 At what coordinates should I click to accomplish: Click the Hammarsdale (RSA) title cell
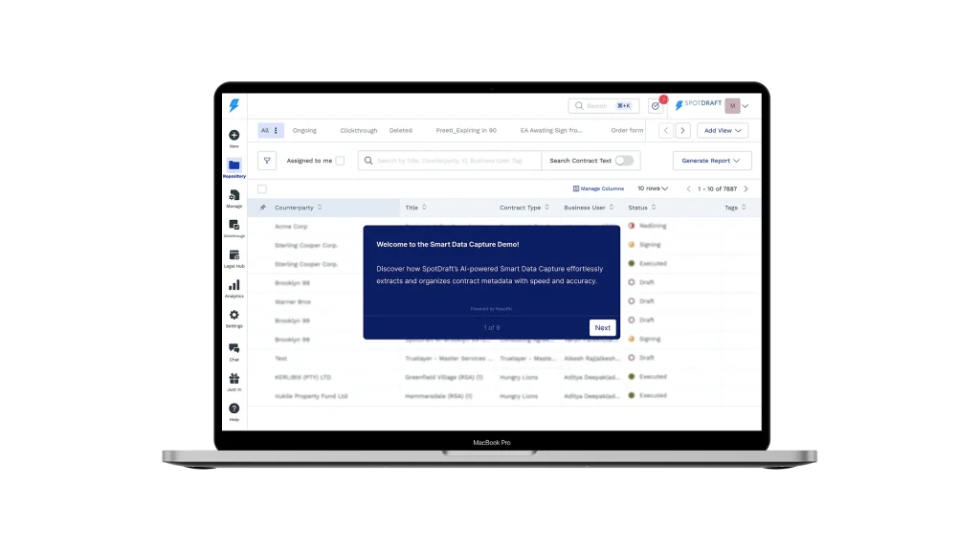pyautogui.click(x=438, y=396)
